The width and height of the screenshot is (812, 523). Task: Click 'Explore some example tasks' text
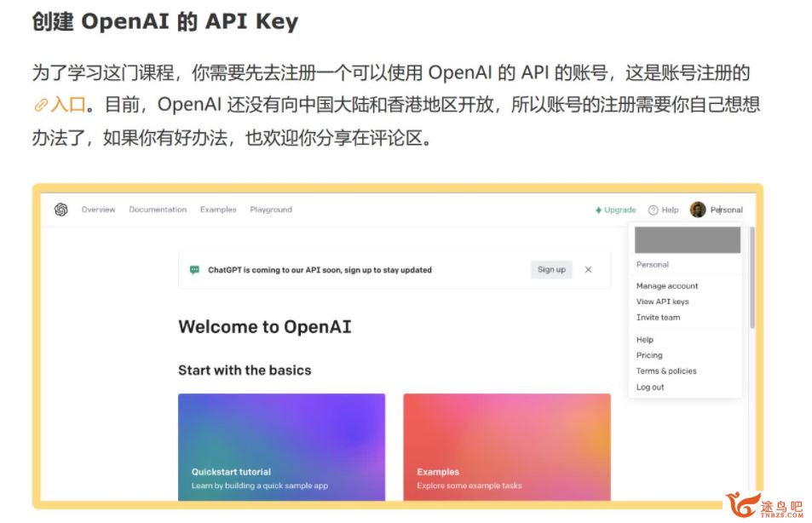pos(469,486)
